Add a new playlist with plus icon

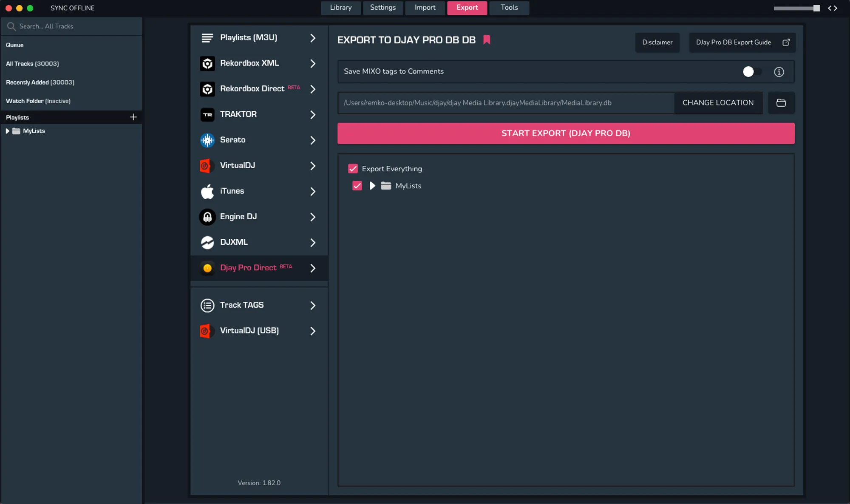(x=133, y=117)
